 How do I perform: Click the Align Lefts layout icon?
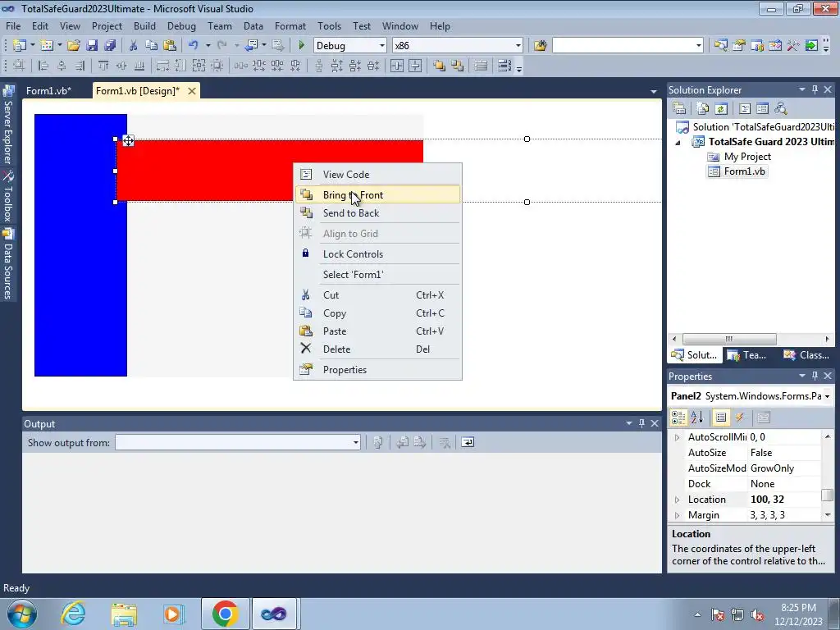tap(43, 66)
